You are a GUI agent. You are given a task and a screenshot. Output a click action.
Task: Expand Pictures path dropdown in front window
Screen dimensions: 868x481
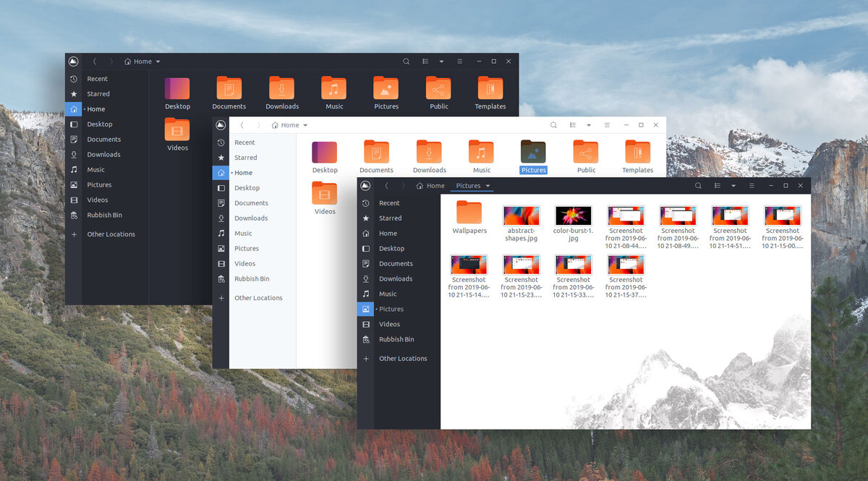coord(488,186)
